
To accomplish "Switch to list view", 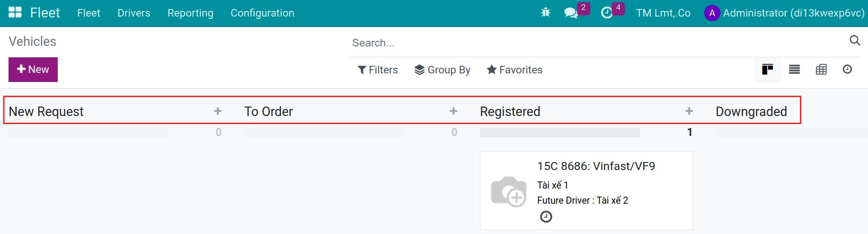I will point(795,70).
